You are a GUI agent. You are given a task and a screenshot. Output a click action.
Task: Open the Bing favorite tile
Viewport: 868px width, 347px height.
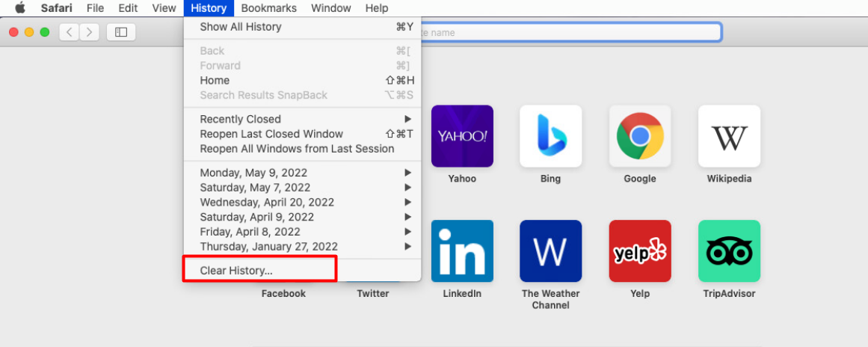coord(551,136)
